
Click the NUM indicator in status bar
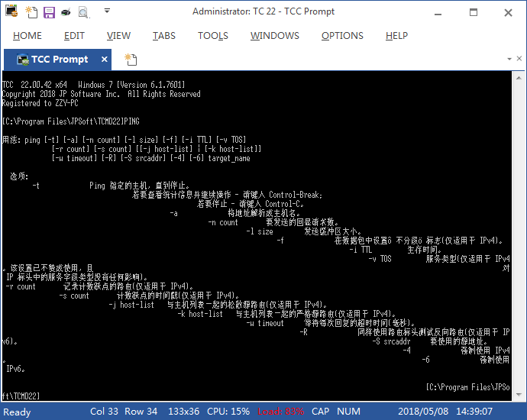348,412
